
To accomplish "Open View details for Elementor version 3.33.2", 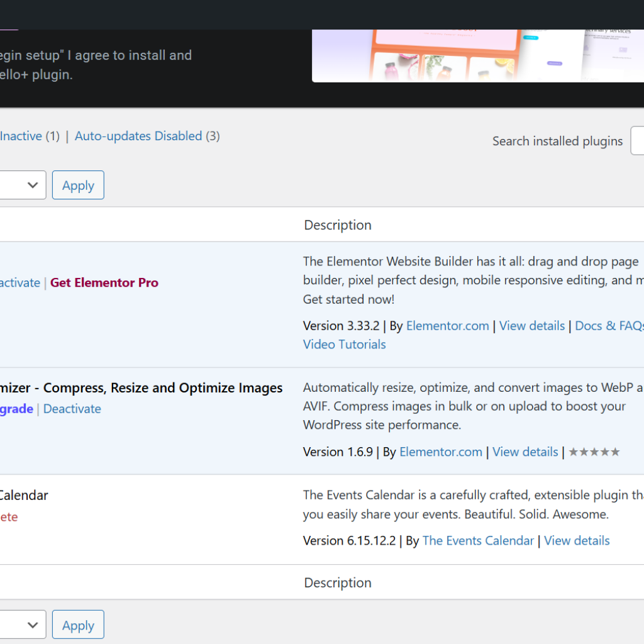I will point(532,326).
